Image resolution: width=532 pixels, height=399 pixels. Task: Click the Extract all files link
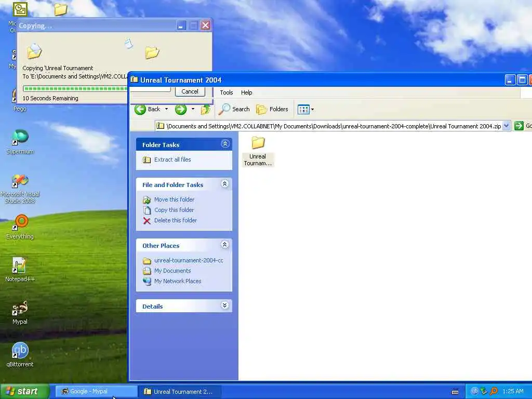pyautogui.click(x=172, y=159)
